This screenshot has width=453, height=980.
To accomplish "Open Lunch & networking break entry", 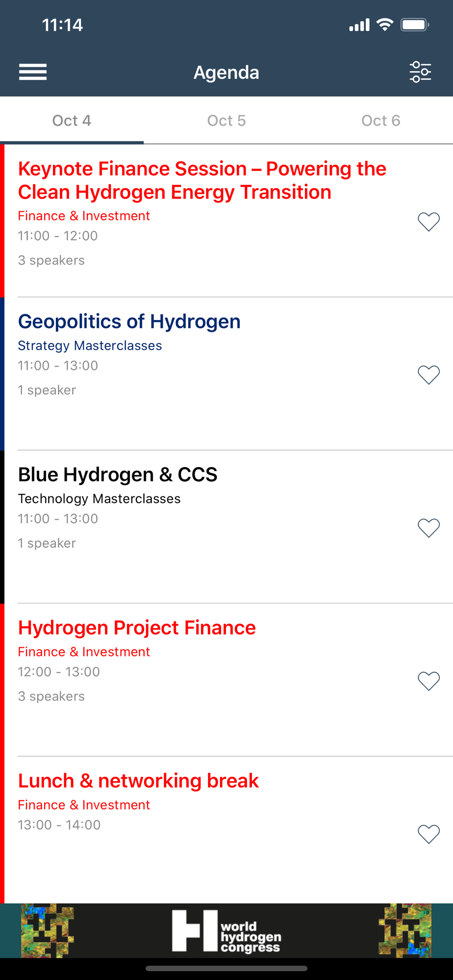I will pyautogui.click(x=138, y=781).
